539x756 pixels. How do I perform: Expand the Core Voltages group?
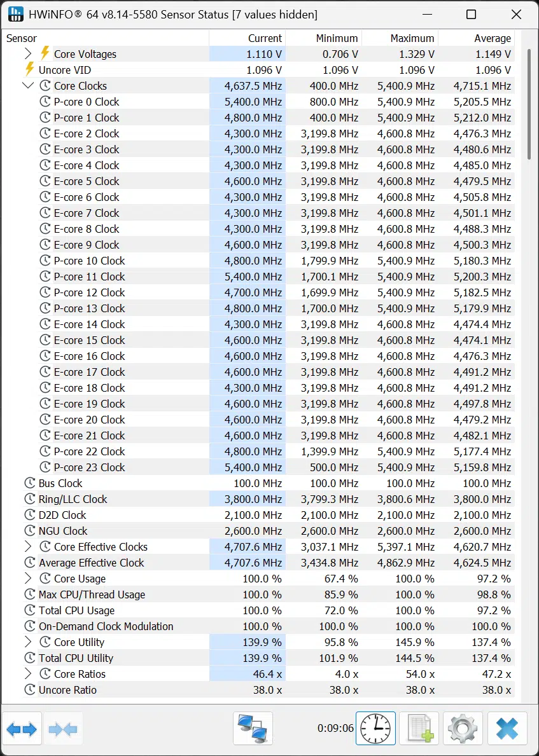click(28, 53)
